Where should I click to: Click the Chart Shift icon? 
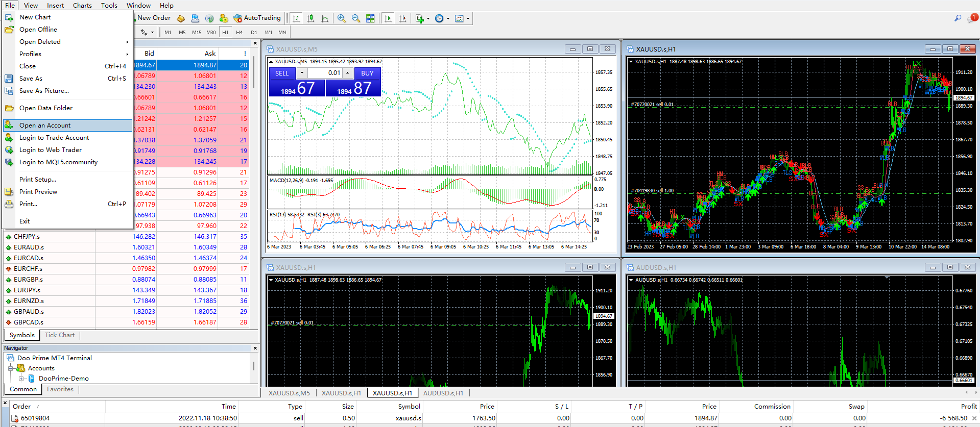coord(402,18)
